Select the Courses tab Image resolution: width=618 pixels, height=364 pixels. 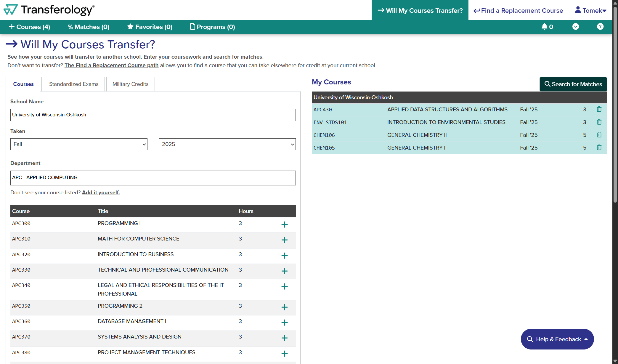(x=23, y=84)
